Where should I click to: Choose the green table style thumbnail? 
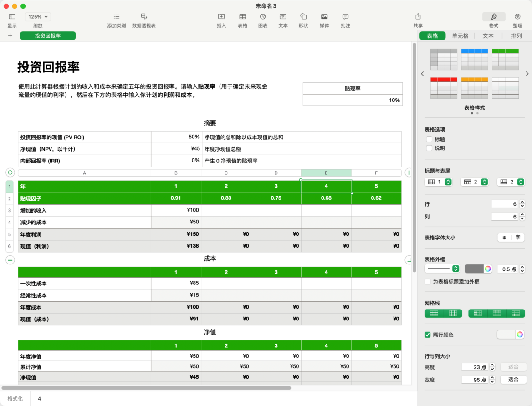tap(505, 59)
